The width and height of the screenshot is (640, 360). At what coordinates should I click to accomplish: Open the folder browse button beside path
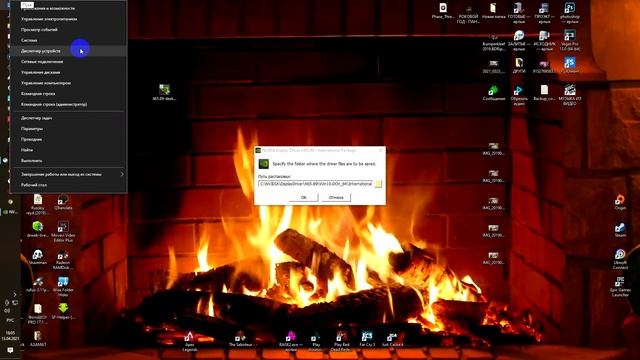[378, 184]
